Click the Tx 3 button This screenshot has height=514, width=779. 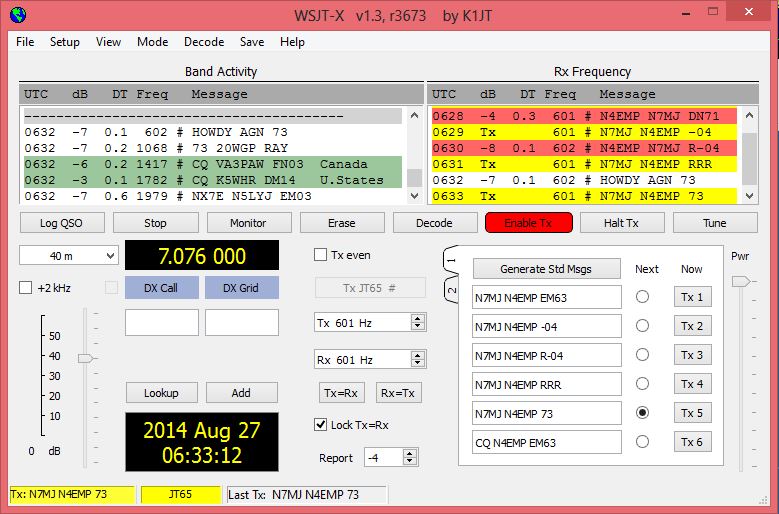point(693,355)
